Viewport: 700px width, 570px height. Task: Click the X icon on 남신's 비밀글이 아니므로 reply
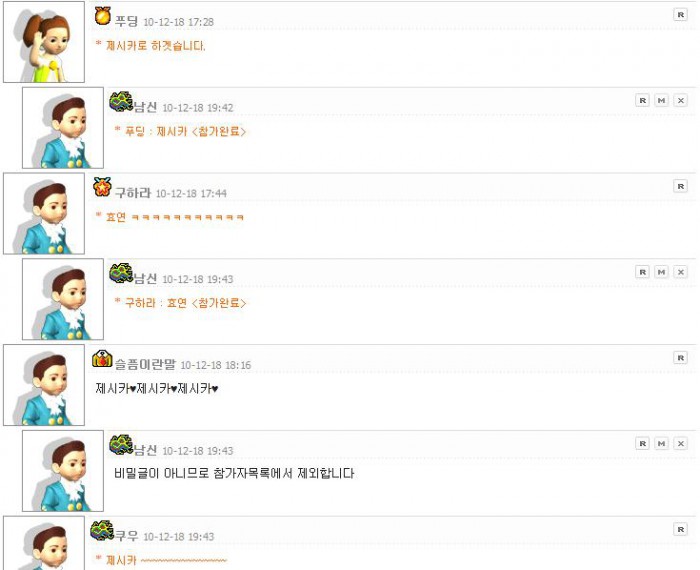pos(680,443)
